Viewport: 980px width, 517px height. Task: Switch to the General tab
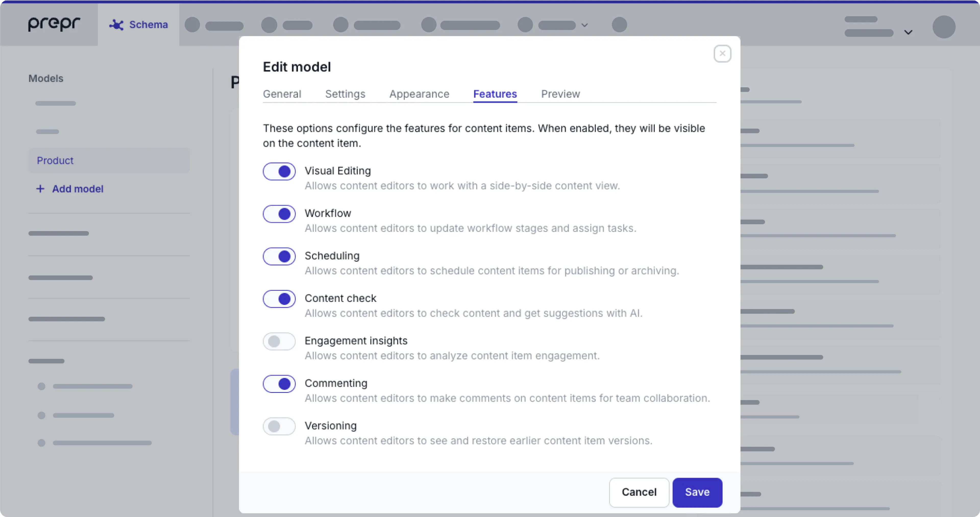coord(282,94)
